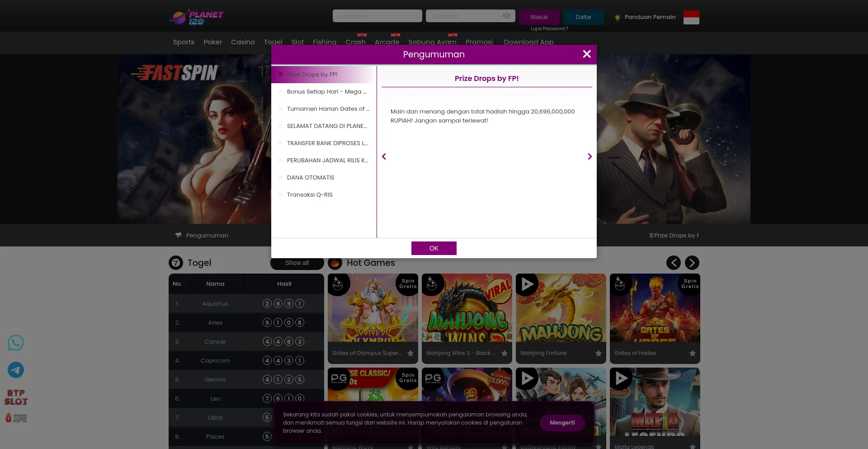The height and width of the screenshot is (449, 868).
Task: Open Mafia Legends game thumbnail
Action: click(655, 402)
